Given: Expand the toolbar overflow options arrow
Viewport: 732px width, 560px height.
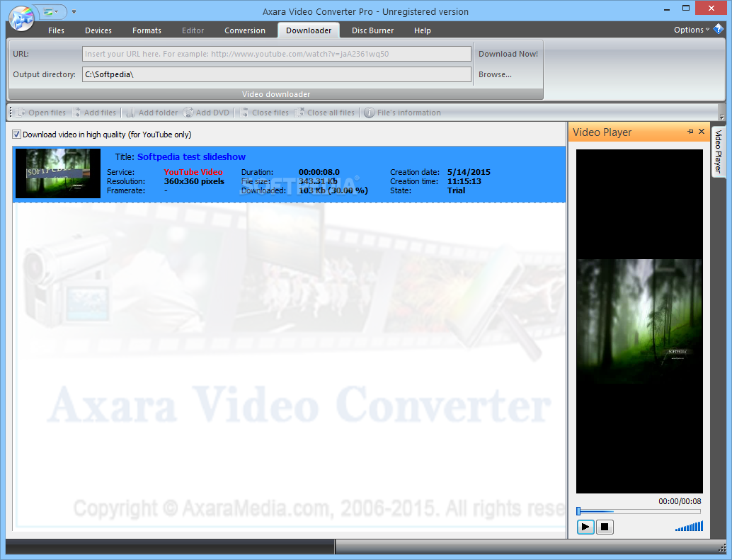Looking at the screenshot, I should (x=721, y=116).
